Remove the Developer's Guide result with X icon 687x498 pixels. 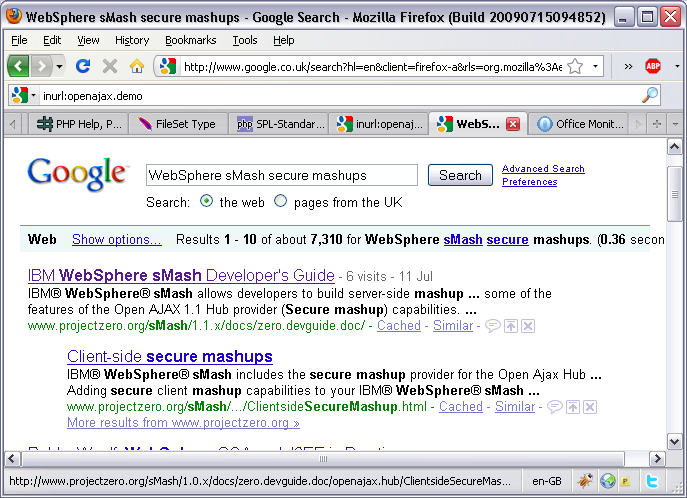tap(528, 326)
